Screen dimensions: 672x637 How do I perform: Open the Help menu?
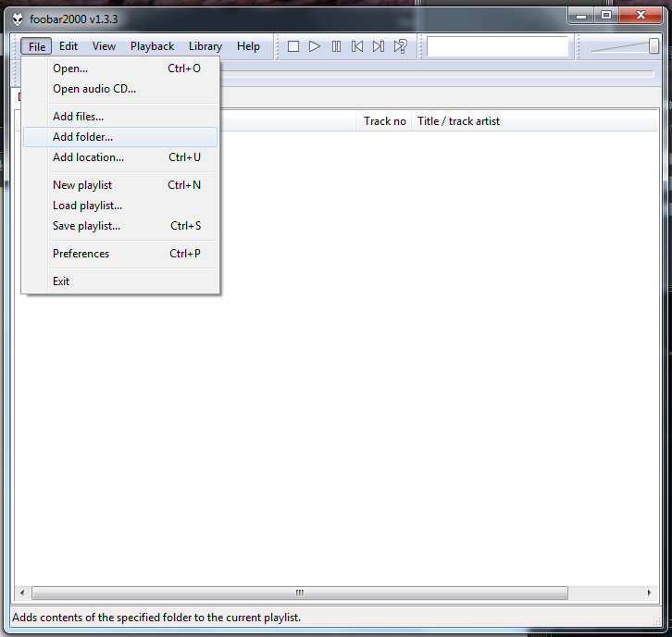(x=248, y=46)
